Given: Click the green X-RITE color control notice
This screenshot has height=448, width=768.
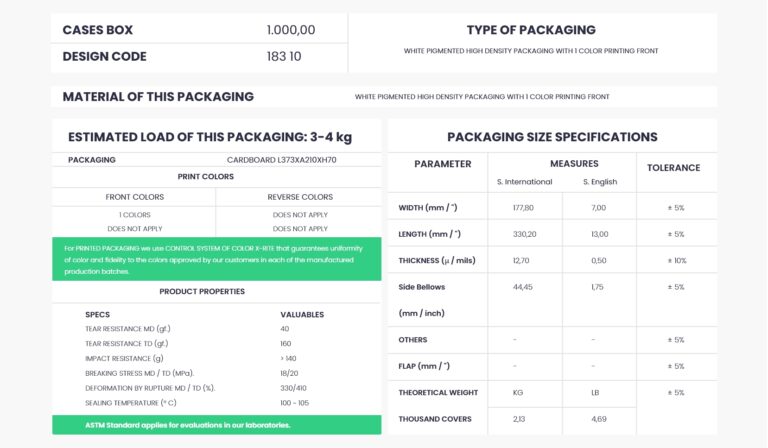Looking at the screenshot, I should [x=216, y=259].
